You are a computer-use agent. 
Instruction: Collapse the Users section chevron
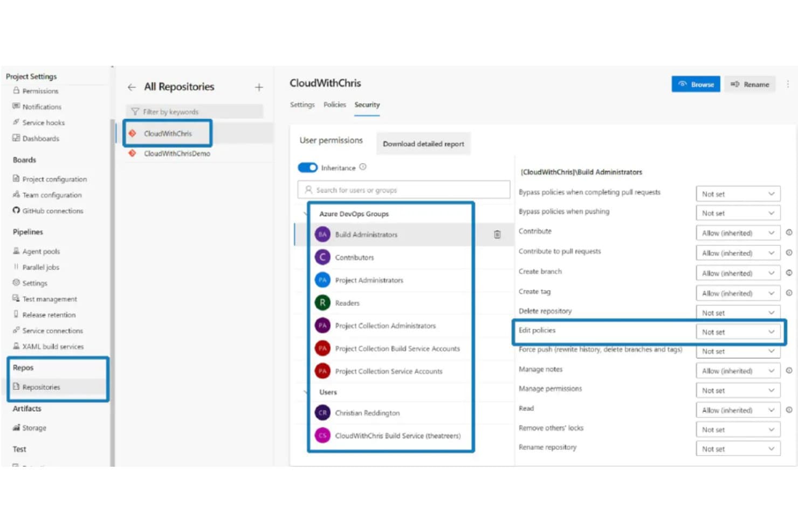pos(305,392)
